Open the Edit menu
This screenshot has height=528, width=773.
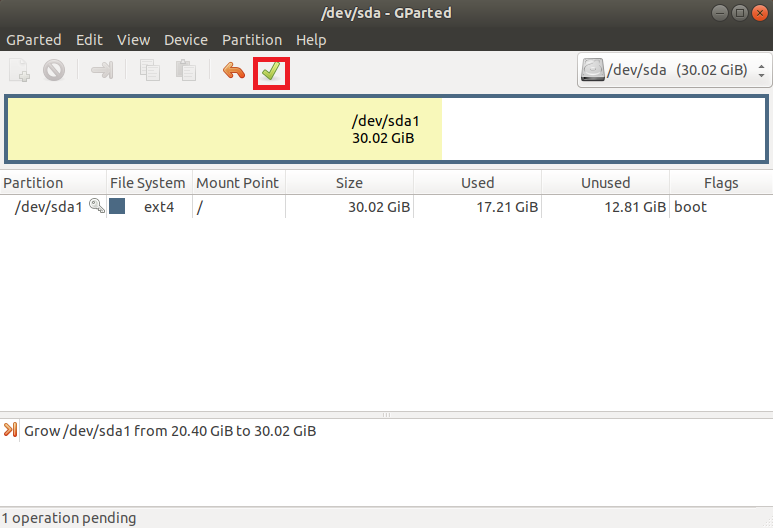coord(89,40)
